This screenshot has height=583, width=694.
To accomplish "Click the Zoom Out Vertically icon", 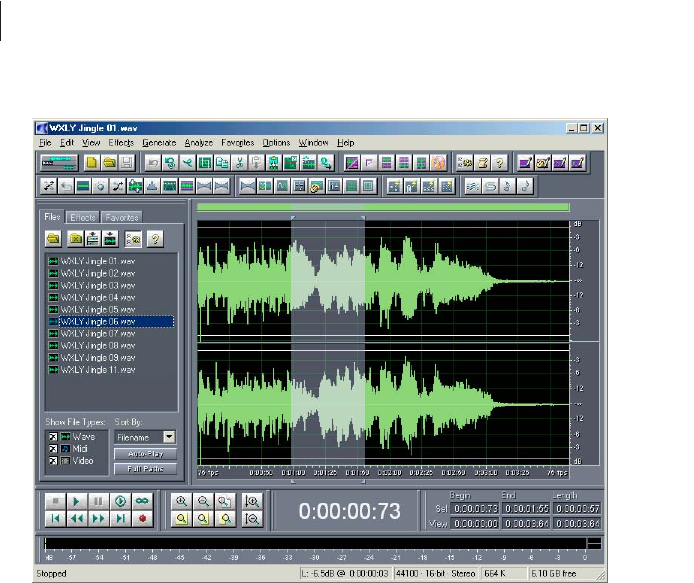I will (x=252, y=519).
